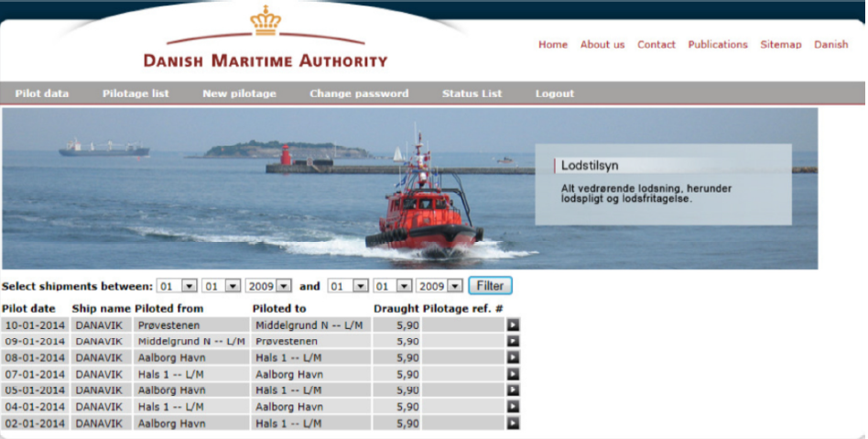
Task: Visit the Publications link
Action: coord(718,44)
